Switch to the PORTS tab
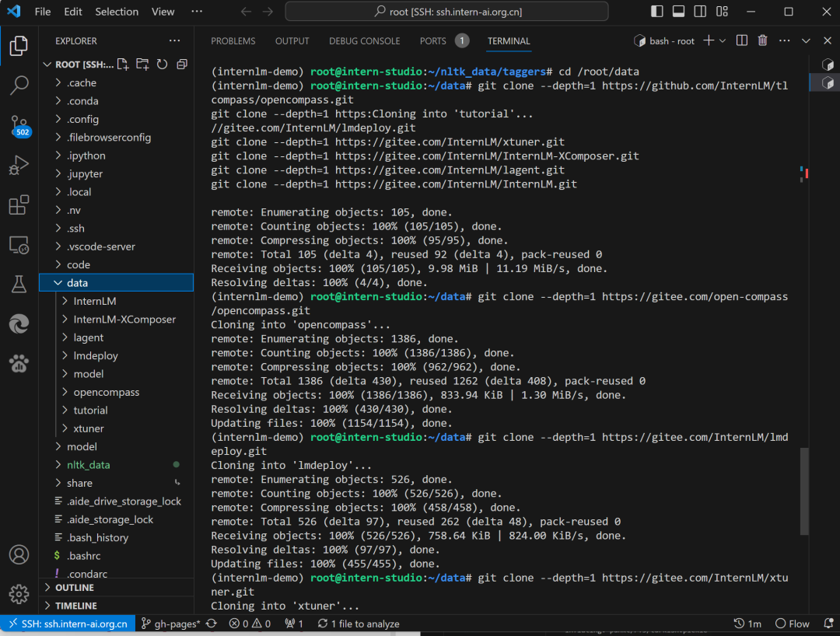The width and height of the screenshot is (840, 636). (445, 40)
